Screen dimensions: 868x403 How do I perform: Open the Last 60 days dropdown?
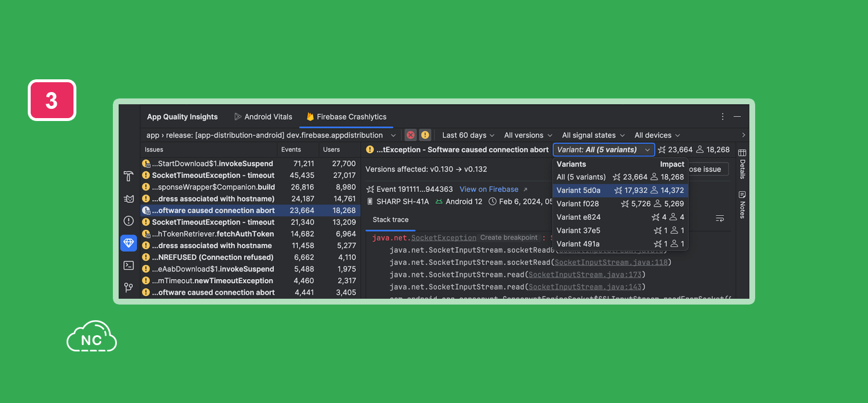tap(468, 135)
